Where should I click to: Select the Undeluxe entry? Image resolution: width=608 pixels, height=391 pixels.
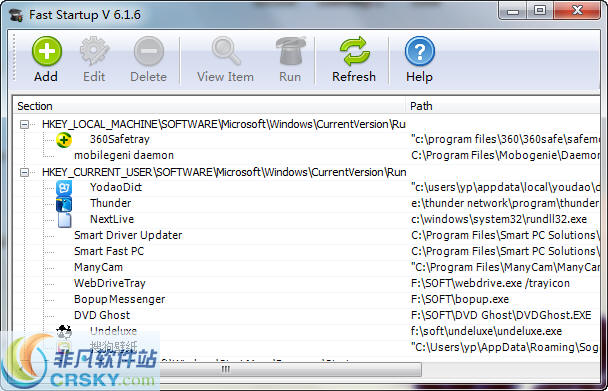(113, 331)
